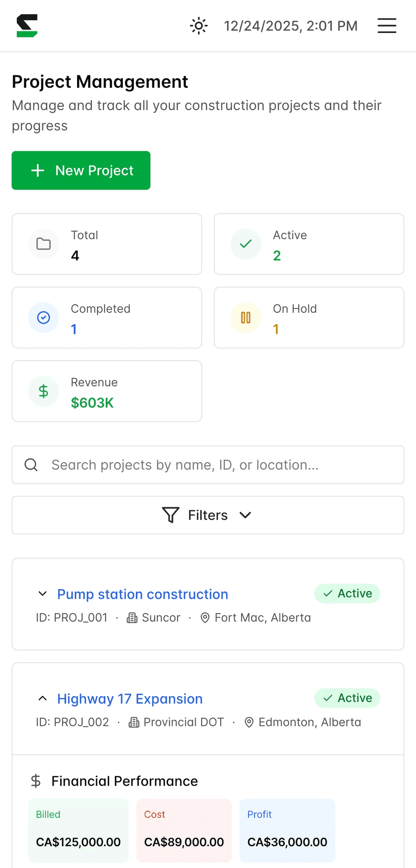
Task: Click the Completed stat label
Action: point(100,308)
